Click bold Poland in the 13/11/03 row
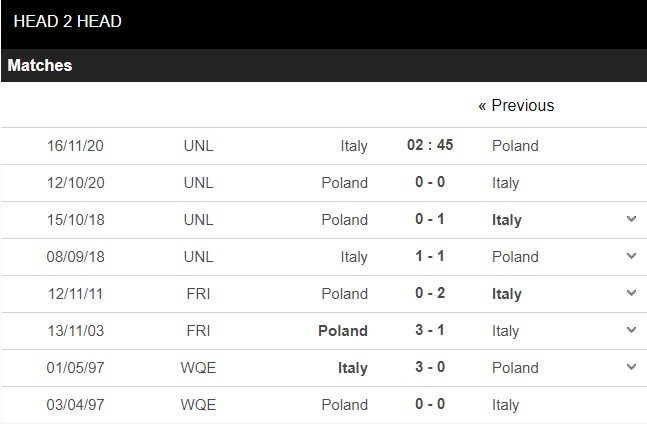The image size is (647, 427). tap(342, 330)
